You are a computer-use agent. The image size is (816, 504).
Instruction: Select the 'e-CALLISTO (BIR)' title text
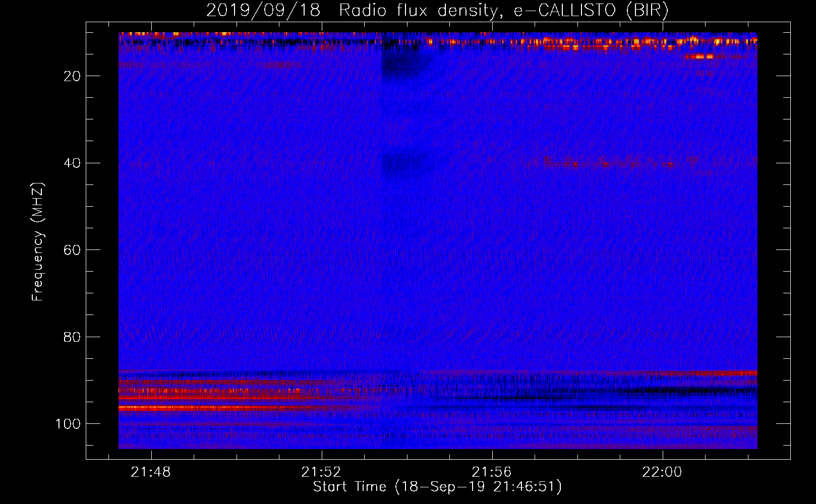[591, 11]
